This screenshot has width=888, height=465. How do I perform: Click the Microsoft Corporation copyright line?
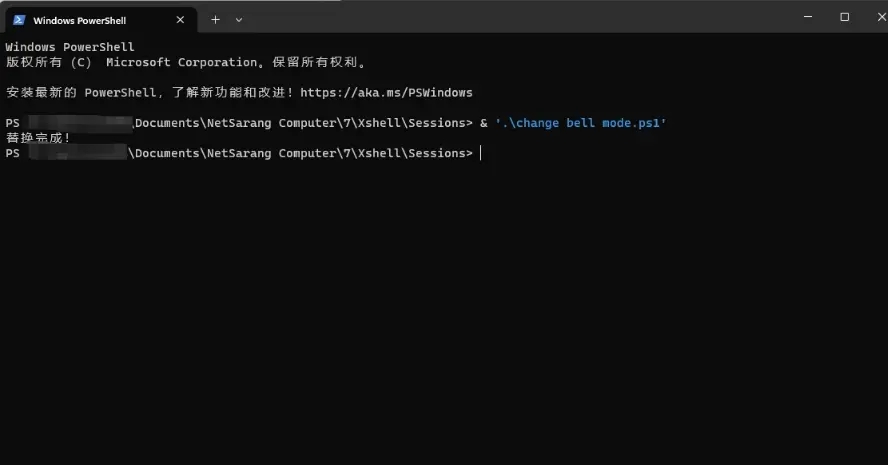point(186,62)
